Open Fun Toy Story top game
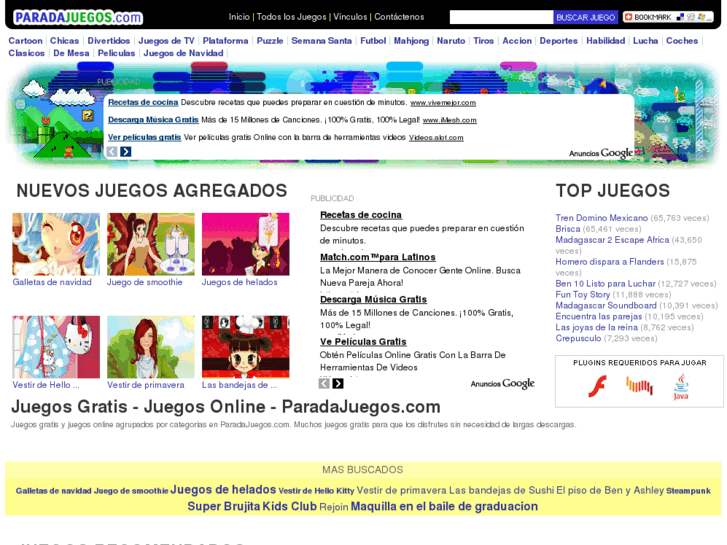 tap(582, 295)
